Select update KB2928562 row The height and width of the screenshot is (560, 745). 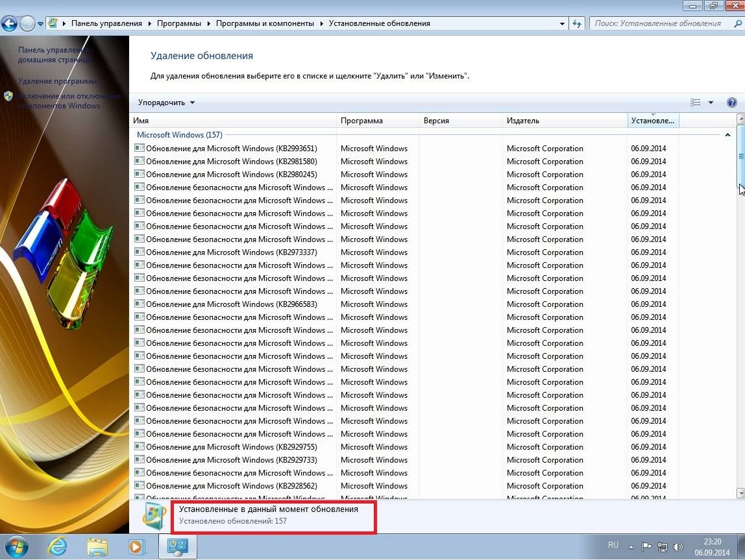(x=406, y=486)
